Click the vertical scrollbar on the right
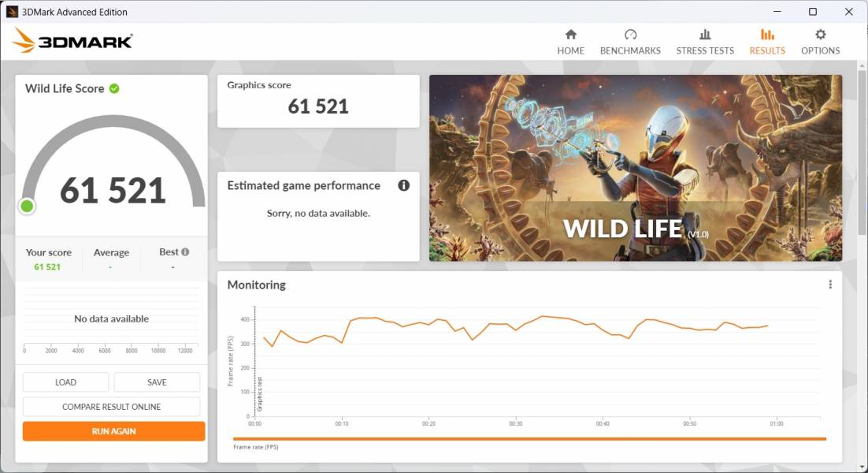The width and height of the screenshot is (868, 473). coord(862,152)
